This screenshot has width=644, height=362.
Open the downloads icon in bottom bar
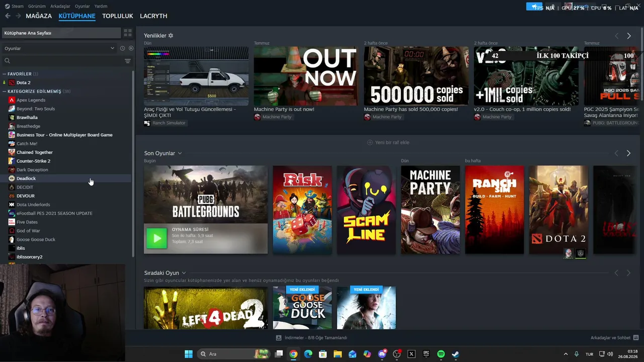[279, 338]
